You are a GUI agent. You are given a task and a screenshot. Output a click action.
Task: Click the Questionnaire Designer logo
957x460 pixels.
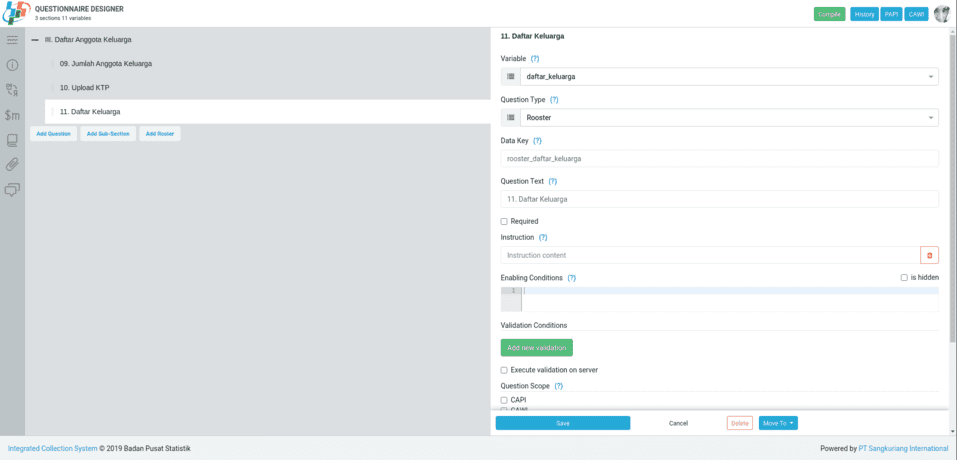pyautogui.click(x=16, y=13)
